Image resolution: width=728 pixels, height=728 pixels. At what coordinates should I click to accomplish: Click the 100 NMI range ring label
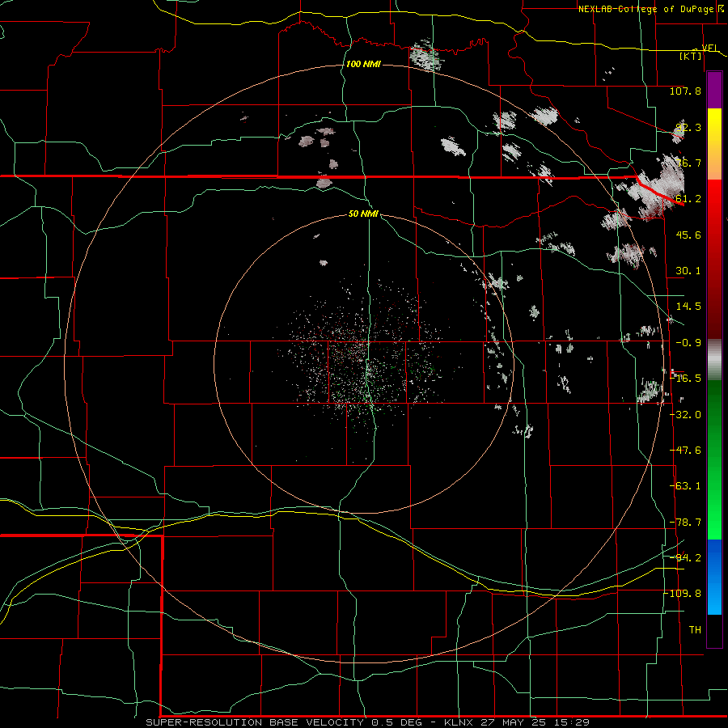click(363, 64)
